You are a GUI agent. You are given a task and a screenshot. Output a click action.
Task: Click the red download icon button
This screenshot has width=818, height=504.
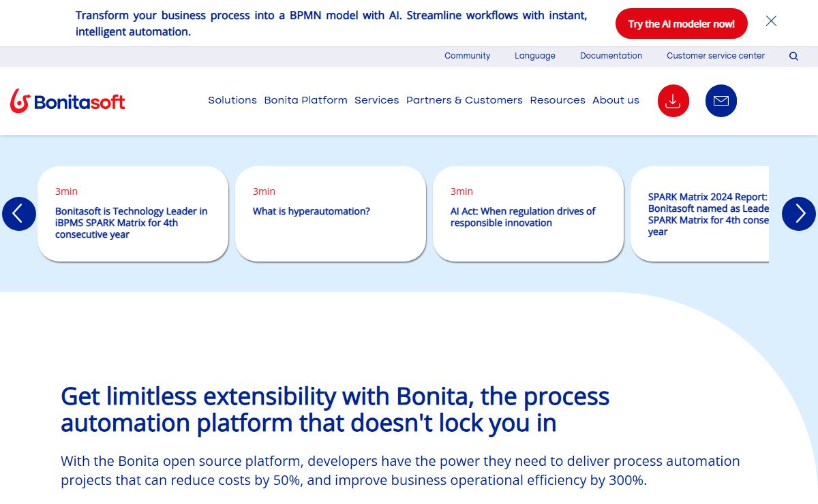(673, 101)
